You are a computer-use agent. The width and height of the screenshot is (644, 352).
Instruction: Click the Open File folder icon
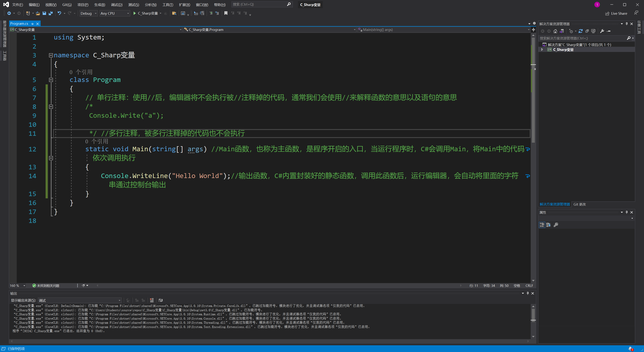[38, 13]
